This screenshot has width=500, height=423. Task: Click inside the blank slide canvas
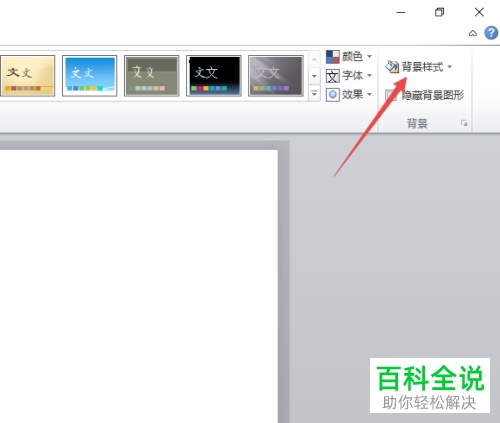(x=138, y=287)
